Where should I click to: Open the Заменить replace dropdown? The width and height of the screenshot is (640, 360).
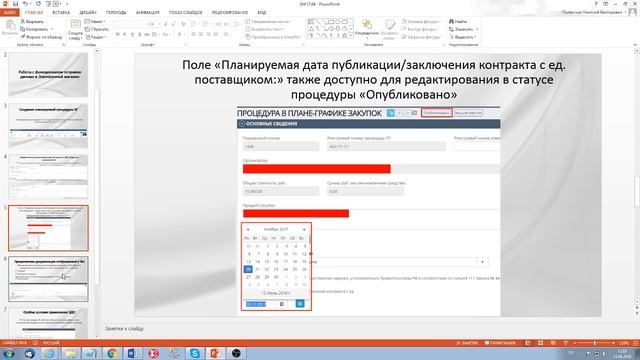(463, 29)
